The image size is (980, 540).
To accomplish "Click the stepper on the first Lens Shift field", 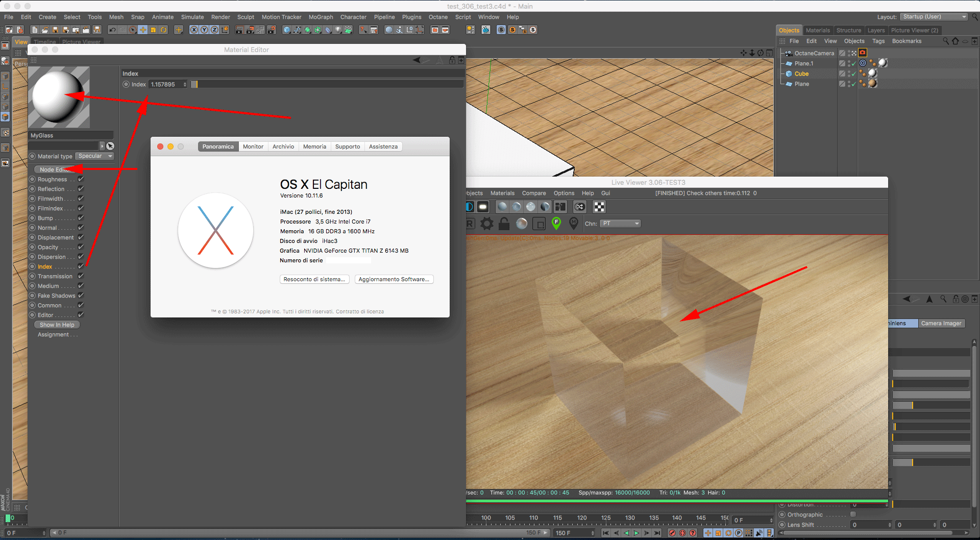I will click(890, 525).
